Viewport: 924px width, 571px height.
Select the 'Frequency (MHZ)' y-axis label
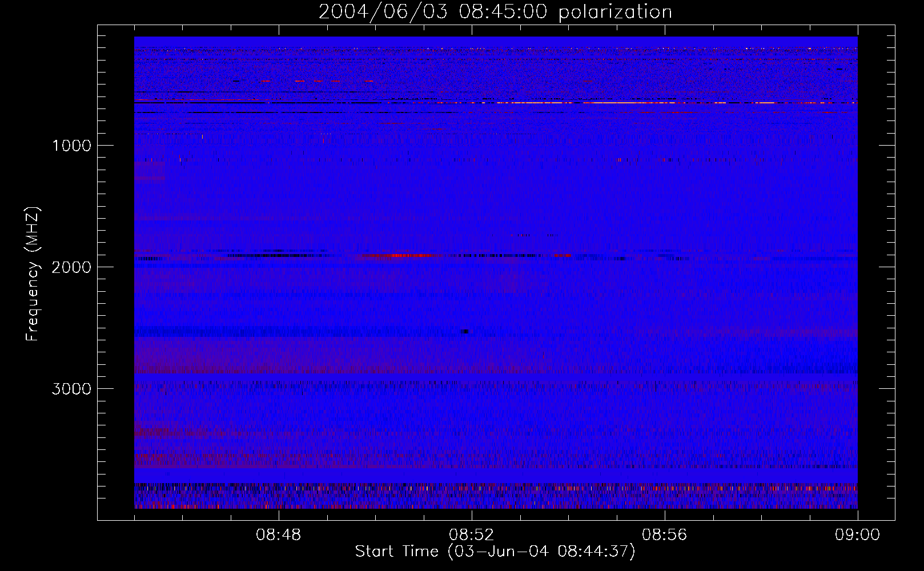(x=33, y=274)
